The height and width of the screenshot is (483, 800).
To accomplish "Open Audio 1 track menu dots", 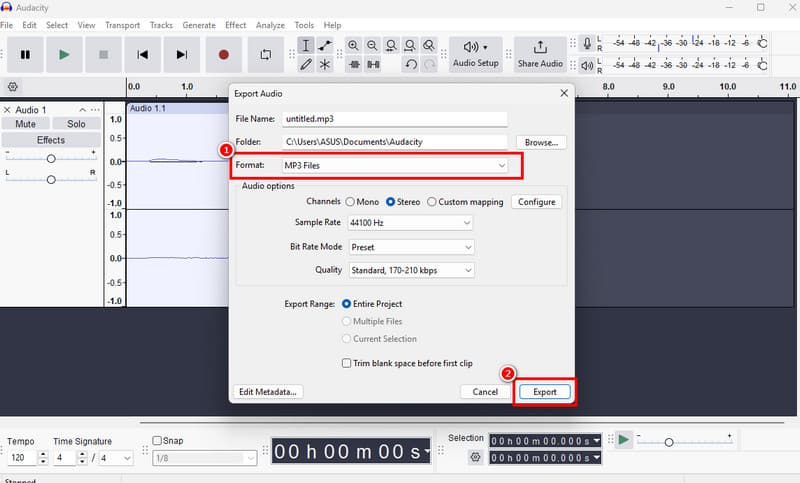I will (x=95, y=110).
